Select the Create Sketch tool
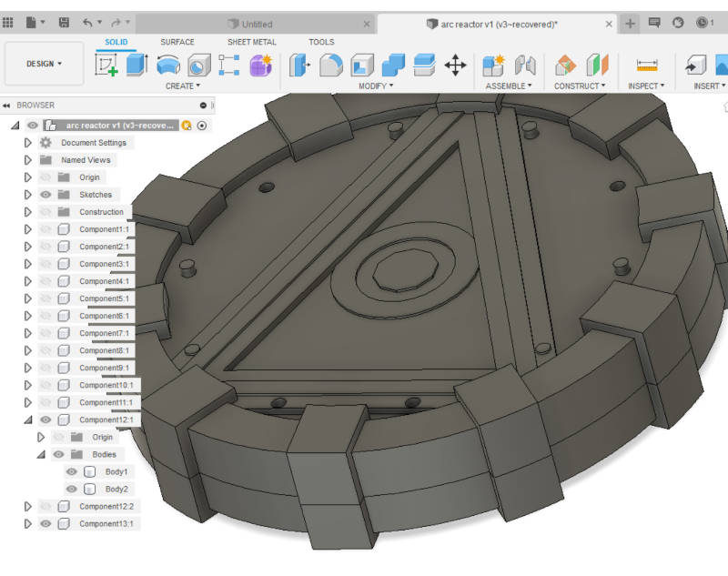The image size is (728, 576). click(x=106, y=65)
